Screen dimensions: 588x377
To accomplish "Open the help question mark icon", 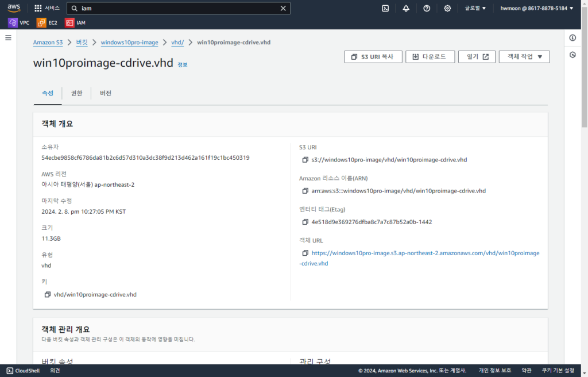I will 427,8.
